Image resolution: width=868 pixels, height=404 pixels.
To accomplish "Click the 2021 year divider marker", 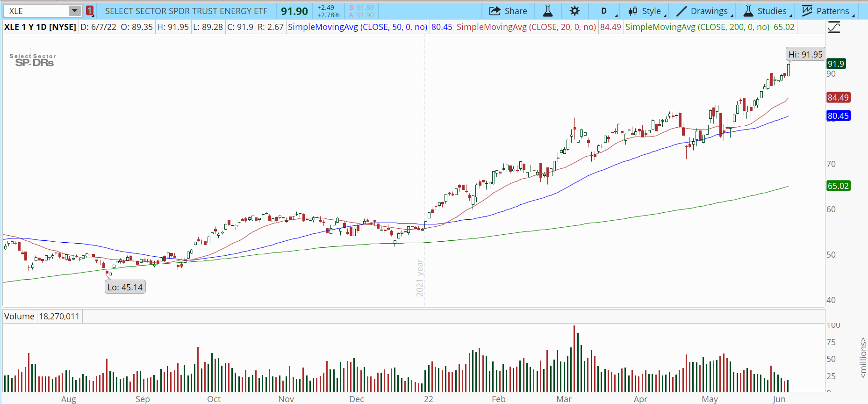I will click(420, 278).
